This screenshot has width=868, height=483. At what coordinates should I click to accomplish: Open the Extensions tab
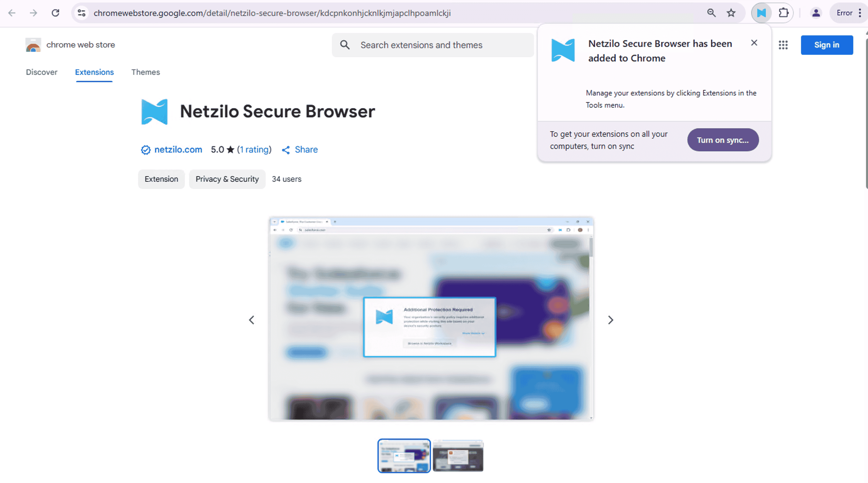(x=94, y=72)
